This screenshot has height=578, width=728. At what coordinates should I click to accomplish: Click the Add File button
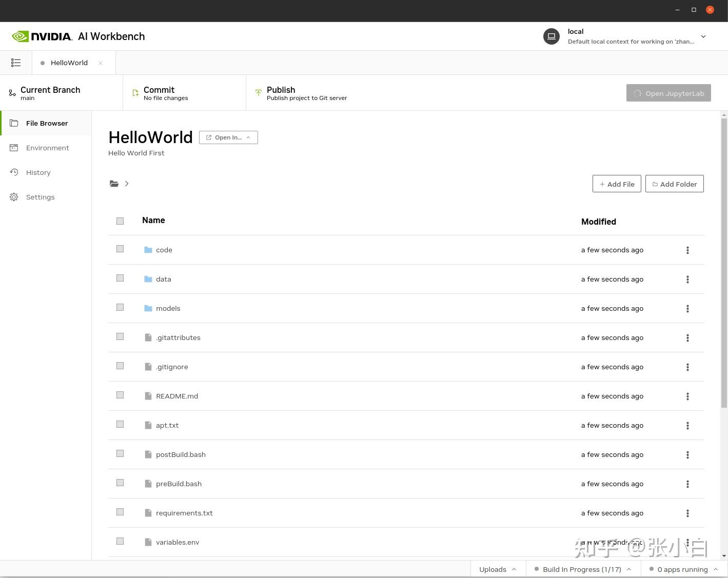pos(617,184)
